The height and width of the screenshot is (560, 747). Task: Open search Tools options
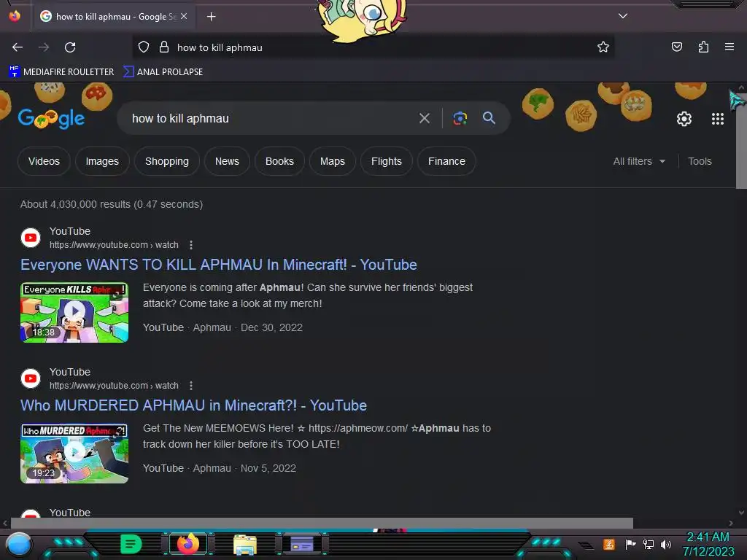click(x=700, y=161)
